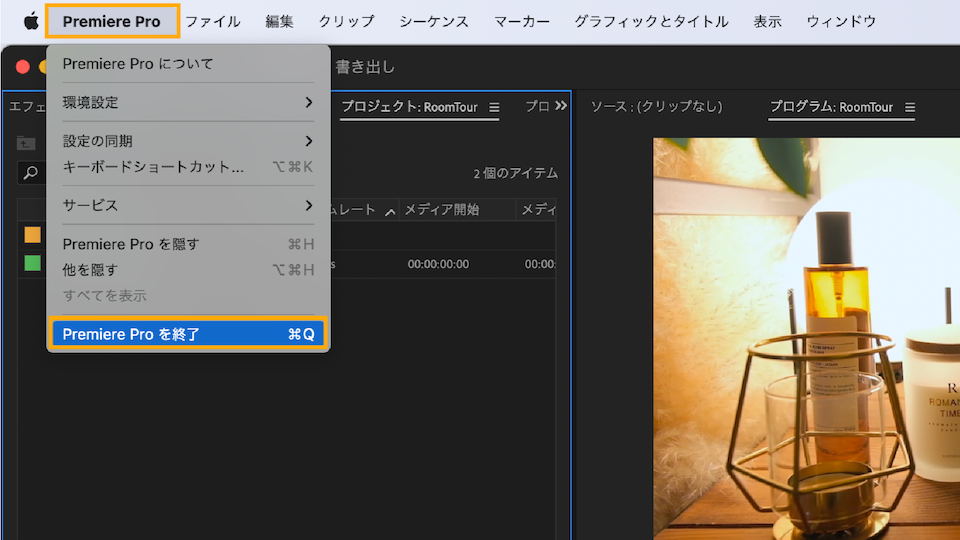This screenshot has height=540, width=960.
Task: Open the project panel hamburger menu
Action: [x=494, y=108]
